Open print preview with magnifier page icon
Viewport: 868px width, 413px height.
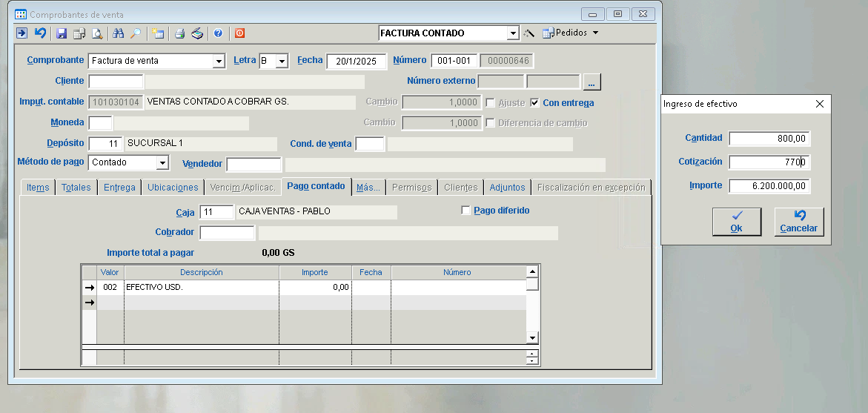pos(97,33)
